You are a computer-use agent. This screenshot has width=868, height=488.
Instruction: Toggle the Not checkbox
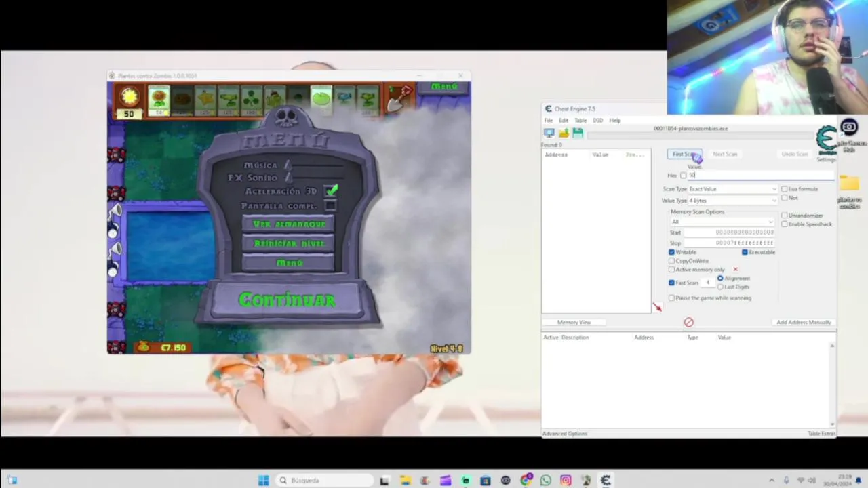click(x=785, y=198)
